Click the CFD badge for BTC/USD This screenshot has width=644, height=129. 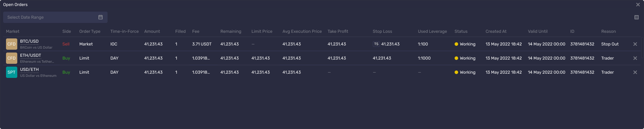12,44
